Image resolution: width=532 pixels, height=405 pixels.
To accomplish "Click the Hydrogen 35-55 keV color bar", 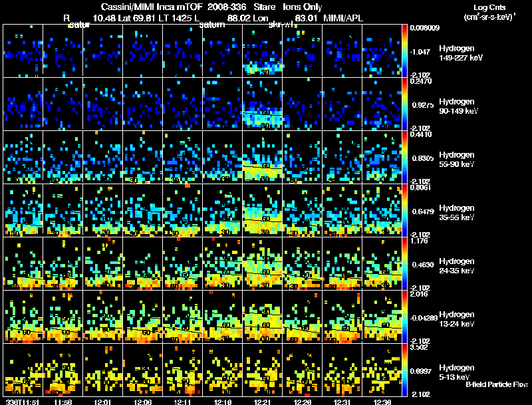I will pos(404,210).
